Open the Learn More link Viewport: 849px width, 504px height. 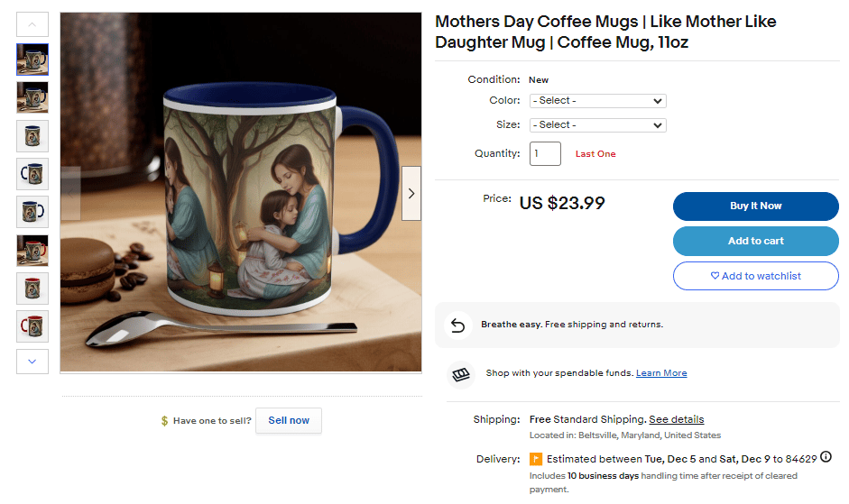[661, 373]
